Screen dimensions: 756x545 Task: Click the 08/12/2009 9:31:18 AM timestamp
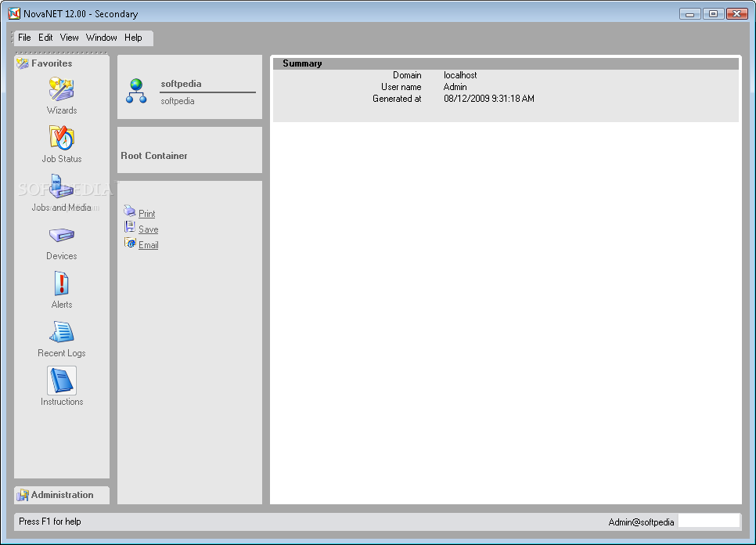(x=489, y=99)
